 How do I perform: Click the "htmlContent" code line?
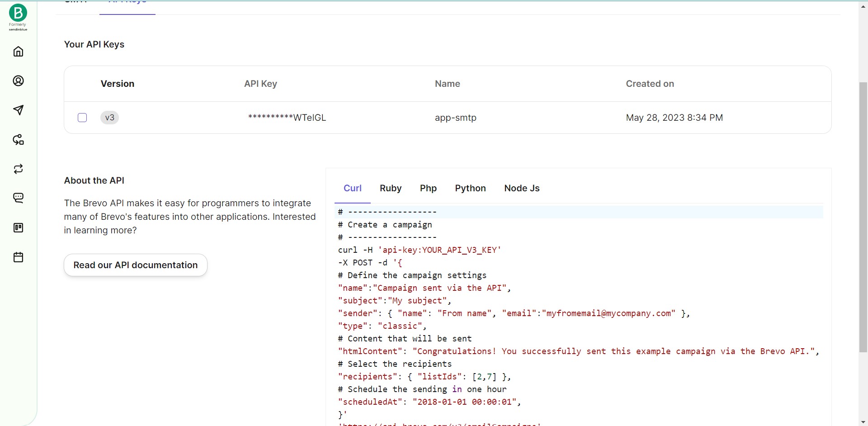(x=579, y=351)
